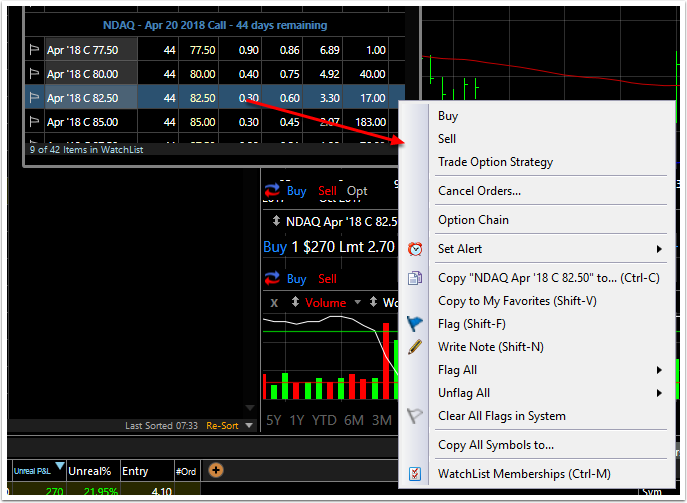This screenshot has height=503, width=687.
Task: Click the gray scroll-down arrow above Re-Sort
Action: pos(250,408)
